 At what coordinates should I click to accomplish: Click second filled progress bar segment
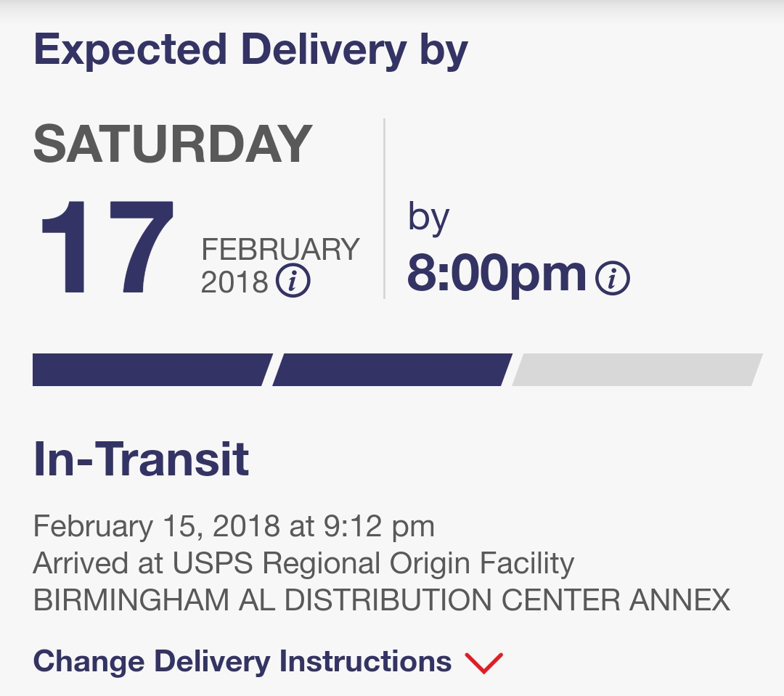coord(392,370)
